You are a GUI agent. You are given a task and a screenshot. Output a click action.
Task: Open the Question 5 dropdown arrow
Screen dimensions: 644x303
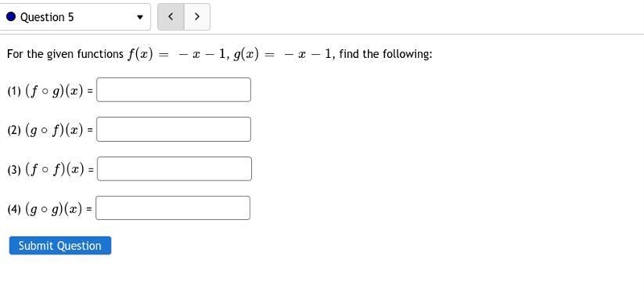140,17
